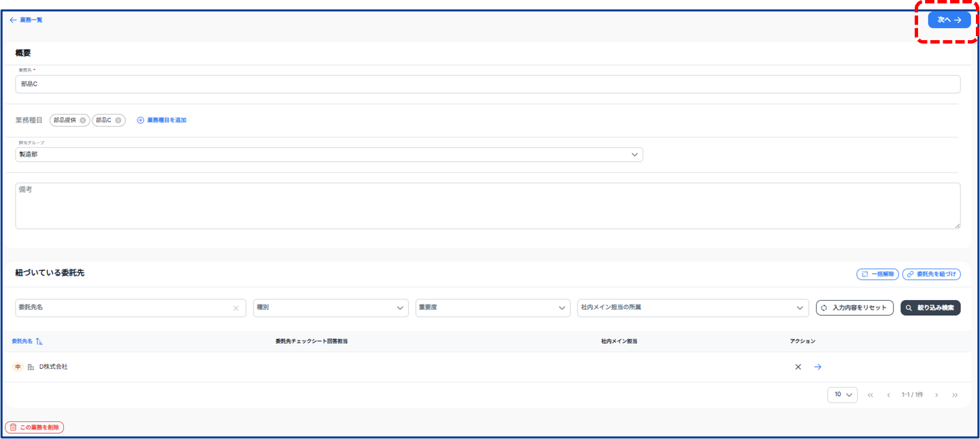Open D株式会社 details arrow icon
Image resolution: width=980 pixels, height=439 pixels.
(818, 367)
